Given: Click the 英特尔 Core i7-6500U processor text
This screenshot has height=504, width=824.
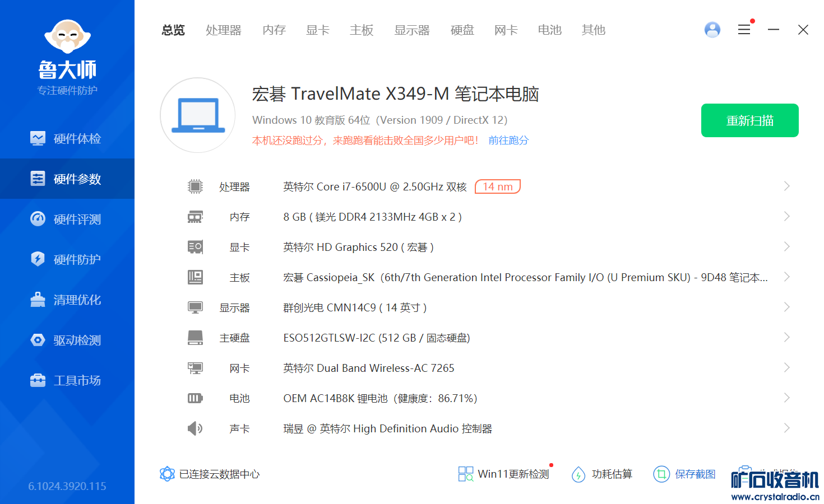Looking at the screenshot, I should [375, 186].
